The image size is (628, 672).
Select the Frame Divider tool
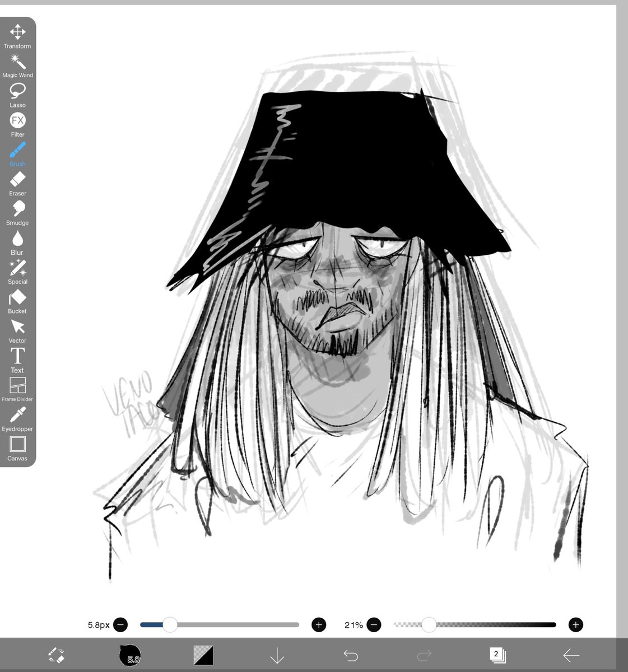click(x=17, y=390)
